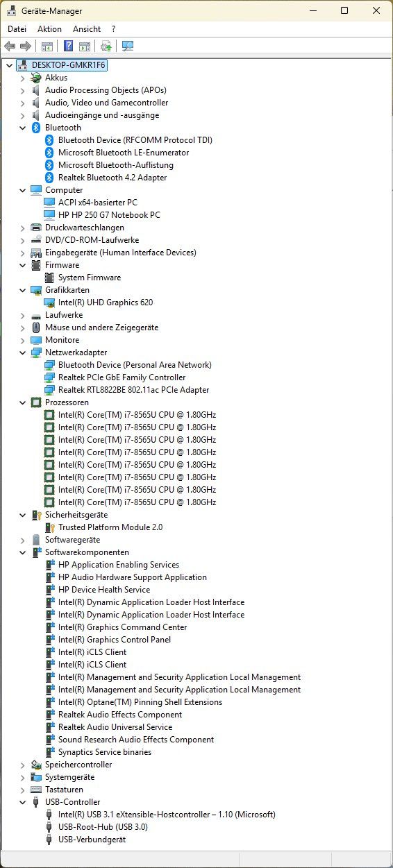Click the HP Device Health Service icon
393x868 pixels.
tap(49, 590)
